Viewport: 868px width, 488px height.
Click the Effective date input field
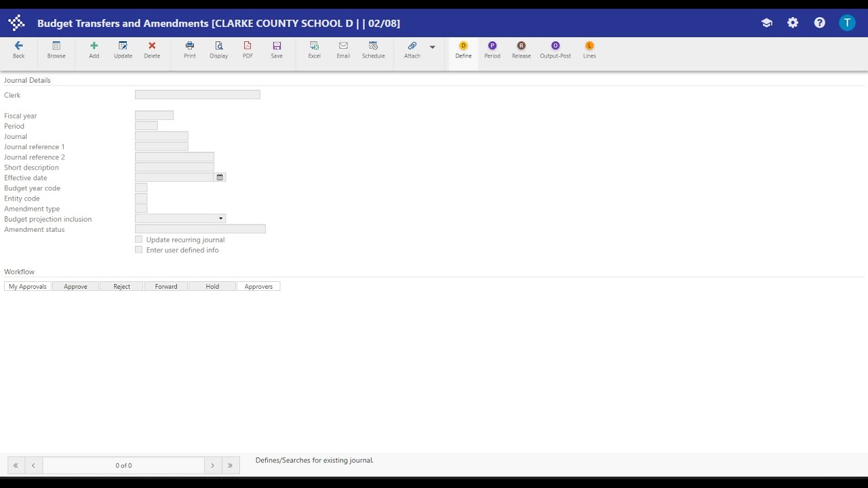tap(174, 178)
